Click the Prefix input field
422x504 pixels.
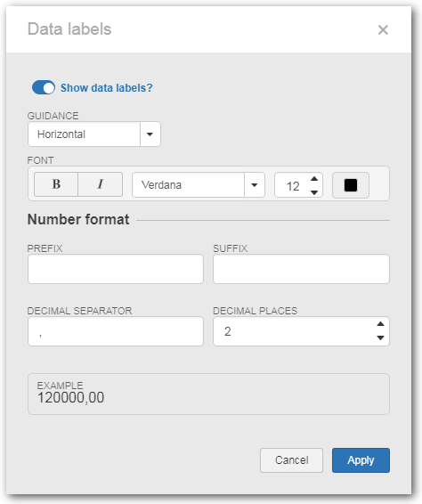pyautogui.click(x=116, y=269)
